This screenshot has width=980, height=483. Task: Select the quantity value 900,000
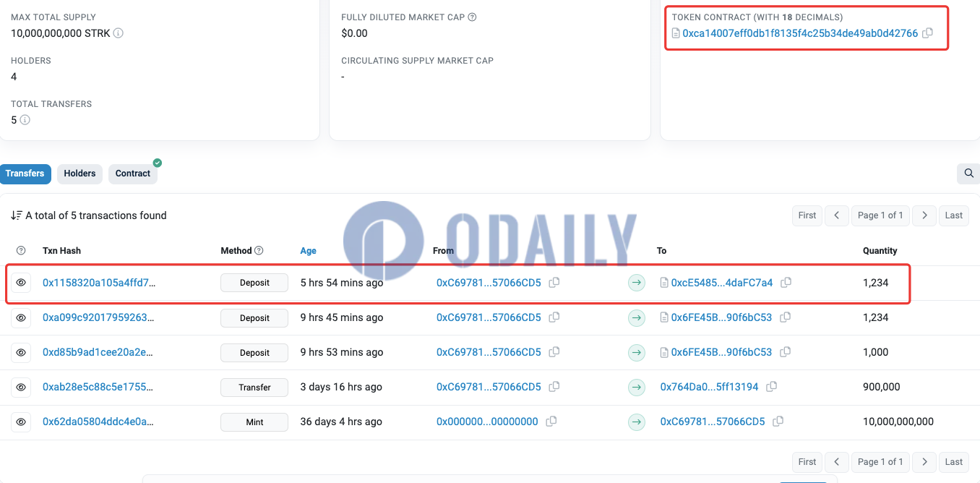[882, 387]
